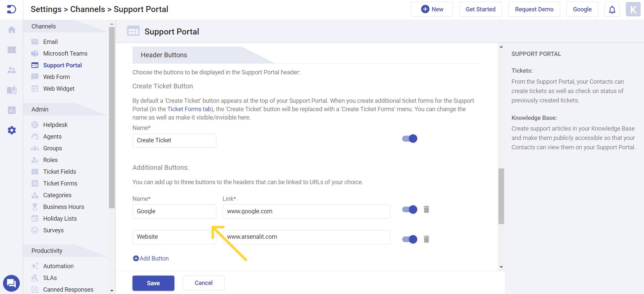Open the home dashboard icon in left rail

(x=12, y=30)
